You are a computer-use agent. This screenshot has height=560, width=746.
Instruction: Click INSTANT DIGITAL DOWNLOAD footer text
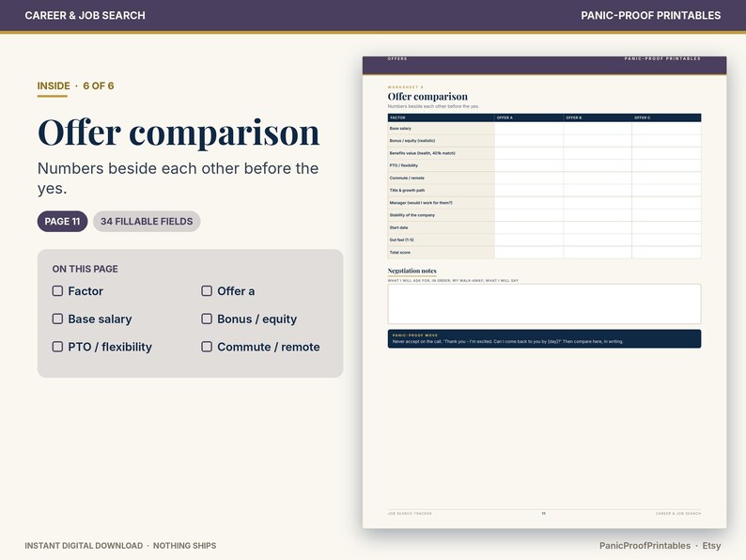pyautogui.click(x=84, y=546)
